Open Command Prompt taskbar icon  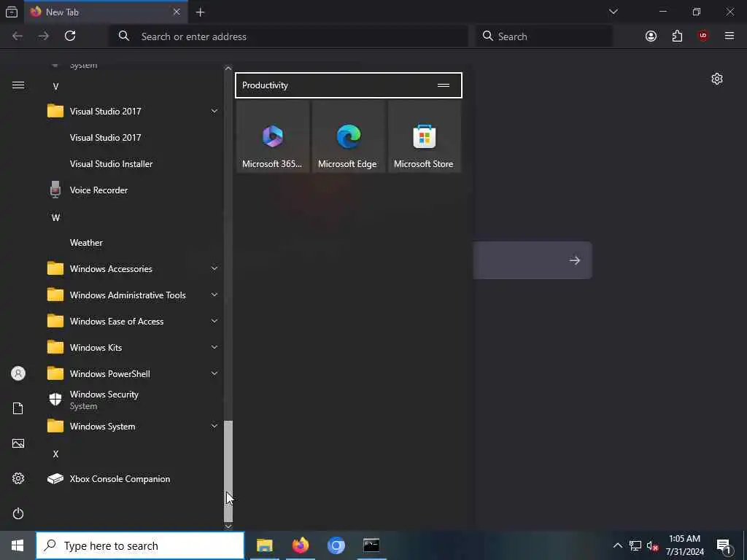[371, 545]
